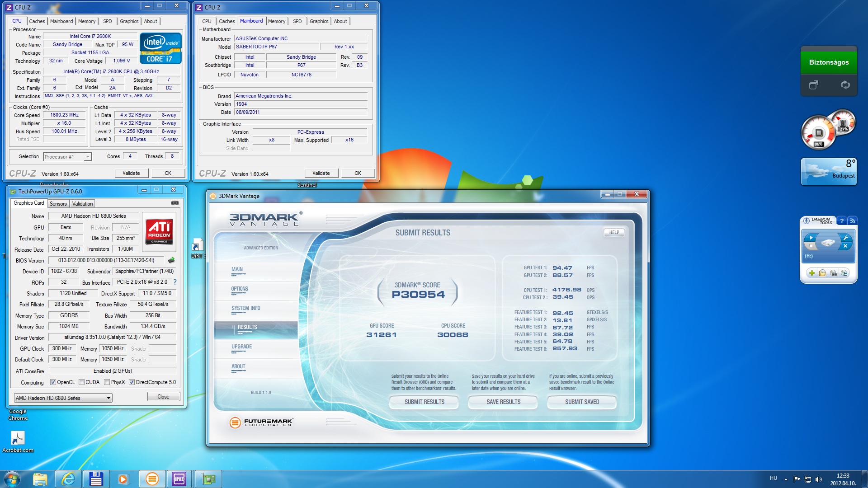
Task: Click the BIOS save chip icon in GPU-Z
Action: pyautogui.click(x=171, y=260)
